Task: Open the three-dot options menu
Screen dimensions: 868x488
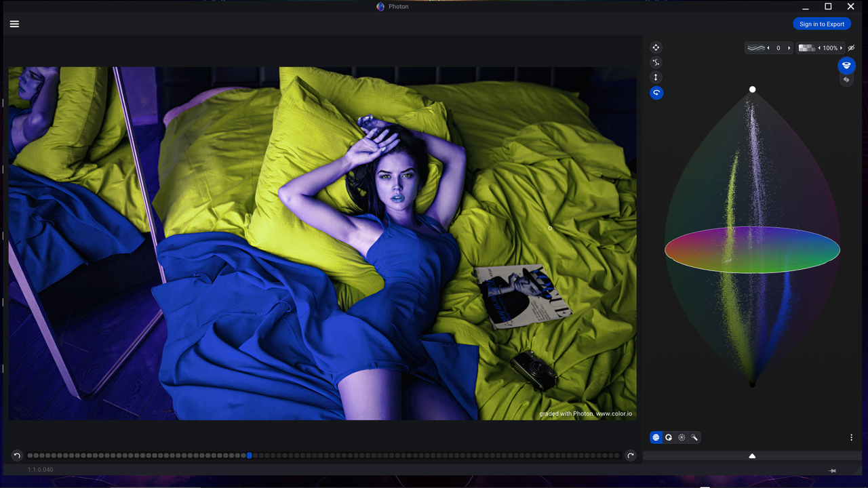Action: pyautogui.click(x=851, y=438)
